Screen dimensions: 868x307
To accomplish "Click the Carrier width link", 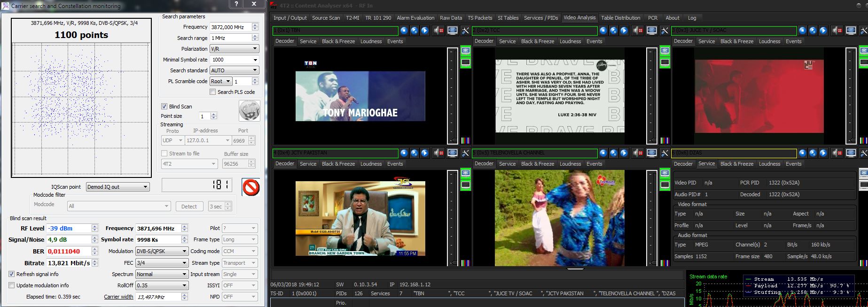I will [118, 297].
